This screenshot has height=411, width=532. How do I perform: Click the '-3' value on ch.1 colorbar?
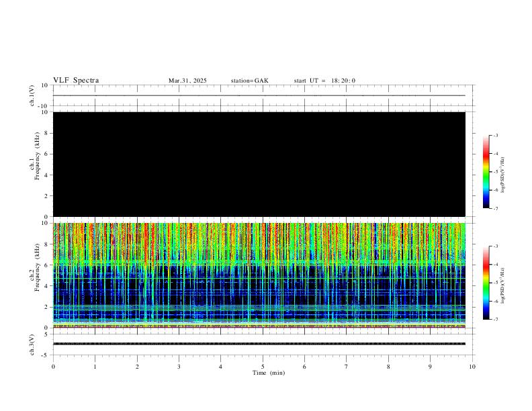click(x=495, y=135)
